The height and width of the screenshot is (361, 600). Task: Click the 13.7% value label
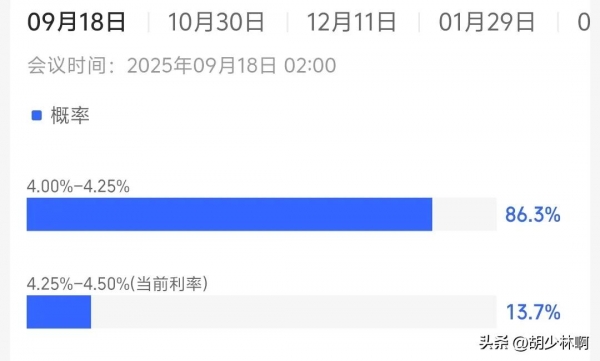click(x=533, y=312)
